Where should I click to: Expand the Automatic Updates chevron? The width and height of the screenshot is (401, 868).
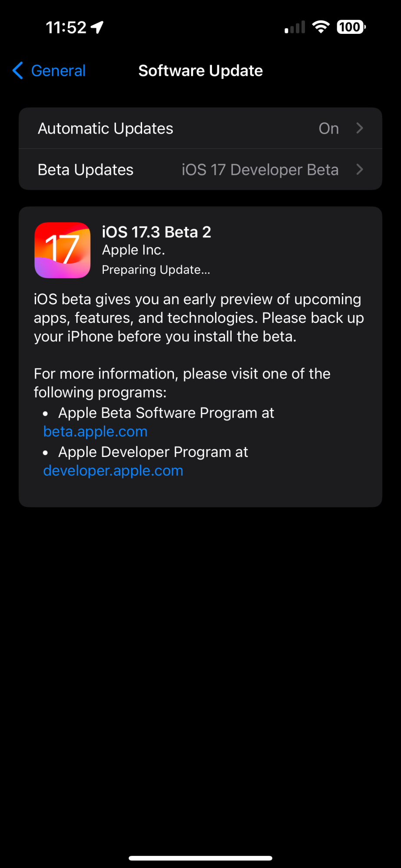point(360,128)
